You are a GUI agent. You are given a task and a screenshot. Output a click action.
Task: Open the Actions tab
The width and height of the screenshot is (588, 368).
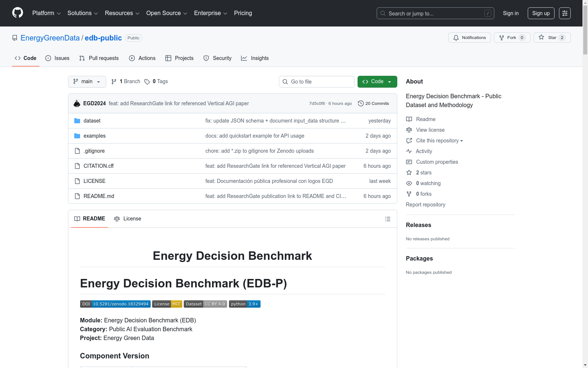pos(142,58)
